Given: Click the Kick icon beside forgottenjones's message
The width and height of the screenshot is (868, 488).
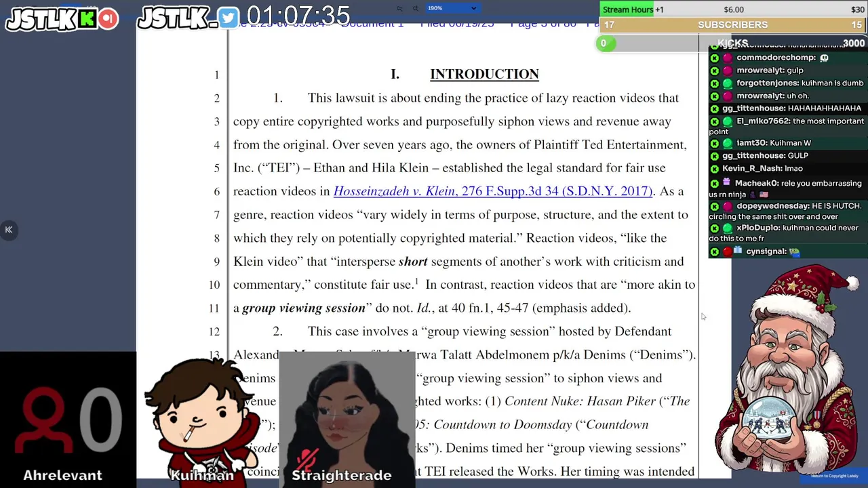Looking at the screenshot, I should pos(715,83).
